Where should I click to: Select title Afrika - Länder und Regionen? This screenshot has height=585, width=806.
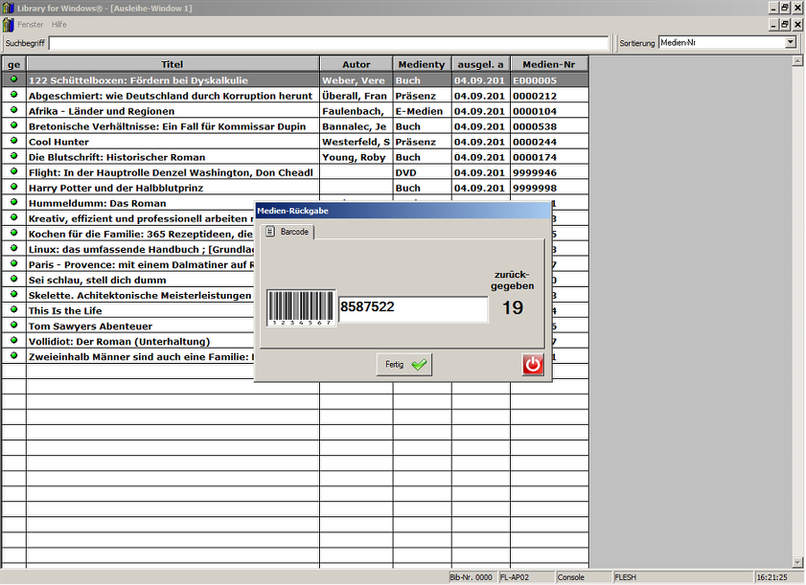click(101, 112)
